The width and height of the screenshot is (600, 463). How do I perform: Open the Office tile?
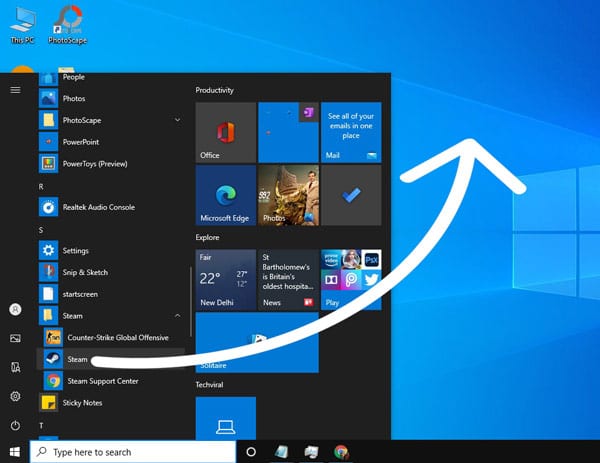click(x=226, y=132)
